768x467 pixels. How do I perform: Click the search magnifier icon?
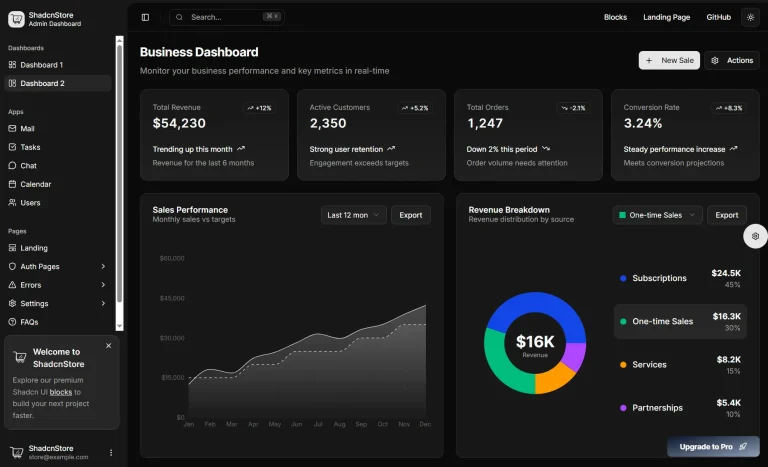[179, 17]
